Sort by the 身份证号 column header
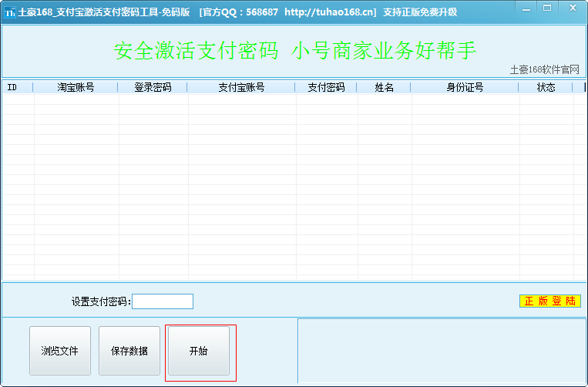 [465, 87]
